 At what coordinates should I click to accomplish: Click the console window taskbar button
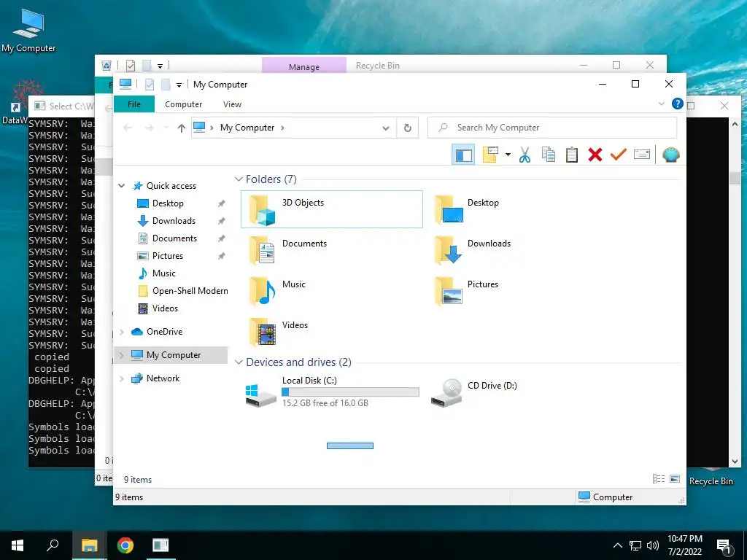point(160,545)
